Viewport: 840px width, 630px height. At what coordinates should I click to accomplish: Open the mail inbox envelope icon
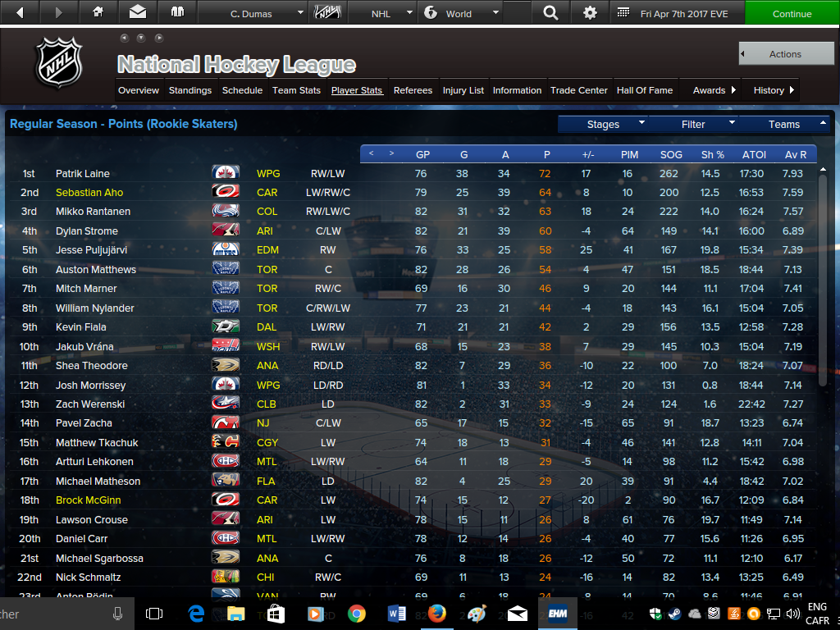138,12
